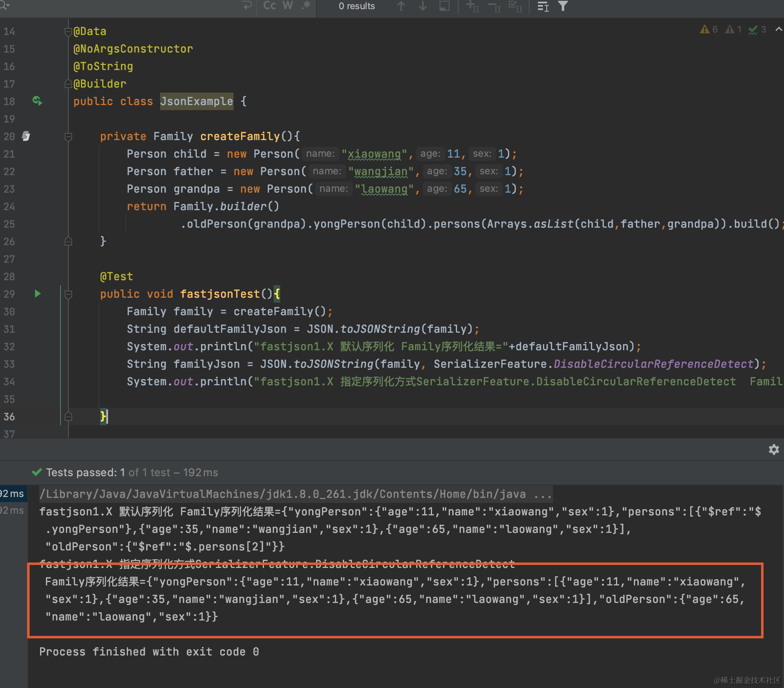Click the createFamily method declaration name

pos(240,136)
